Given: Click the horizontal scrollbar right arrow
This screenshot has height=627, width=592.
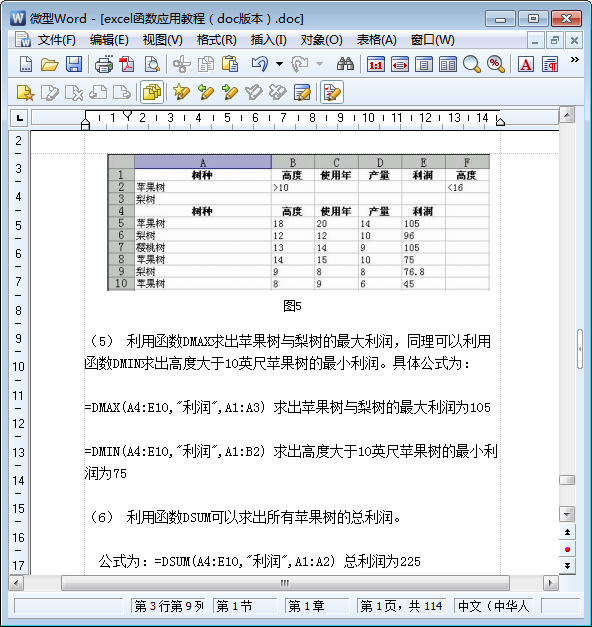Looking at the screenshot, I should (550, 583).
